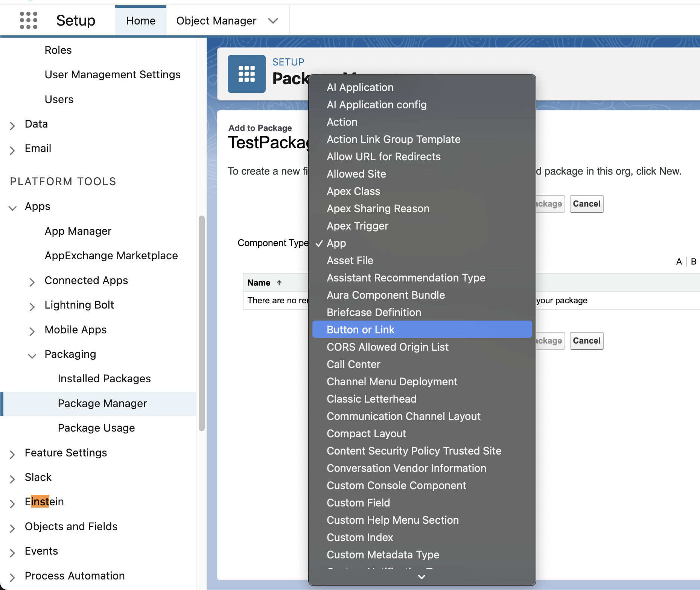
Task: Open User Management Settings
Action: (x=113, y=75)
